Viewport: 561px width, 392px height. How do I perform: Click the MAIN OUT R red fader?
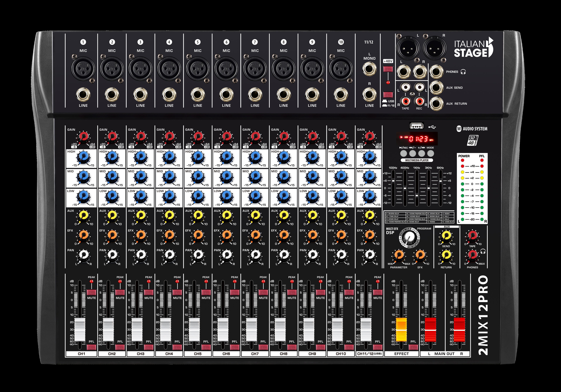[x=459, y=330]
